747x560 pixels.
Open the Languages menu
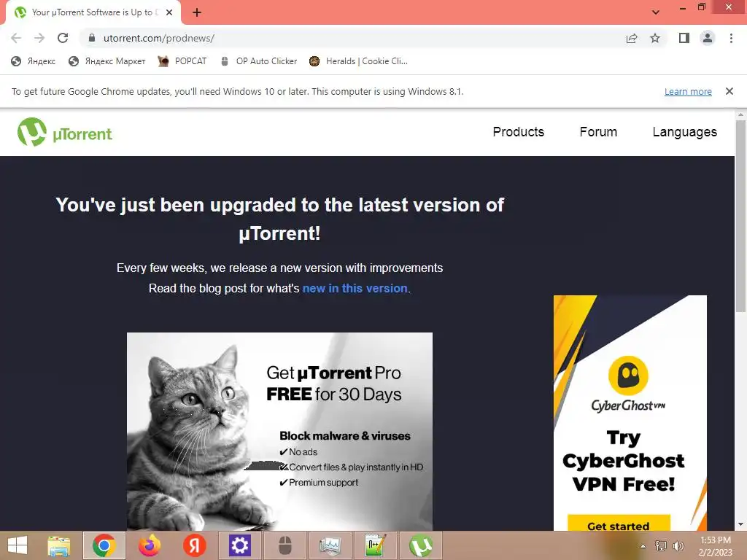click(x=684, y=132)
